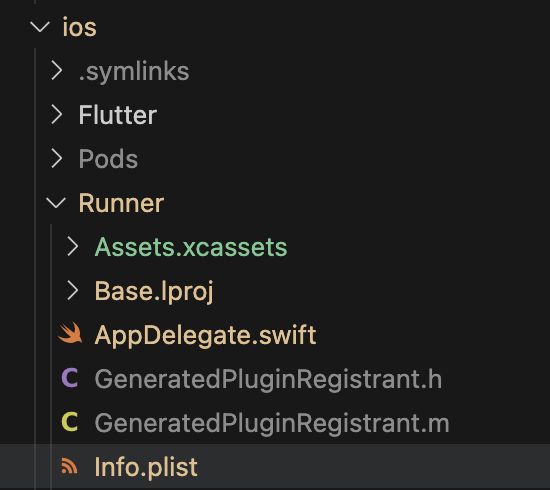Expand the Pods folder arrow
The image size is (550, 490).
[x=56, y=158]
